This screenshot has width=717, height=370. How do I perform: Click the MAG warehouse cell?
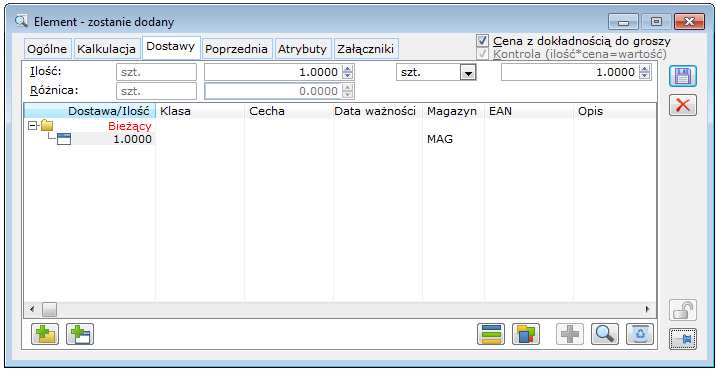(439, 139)
